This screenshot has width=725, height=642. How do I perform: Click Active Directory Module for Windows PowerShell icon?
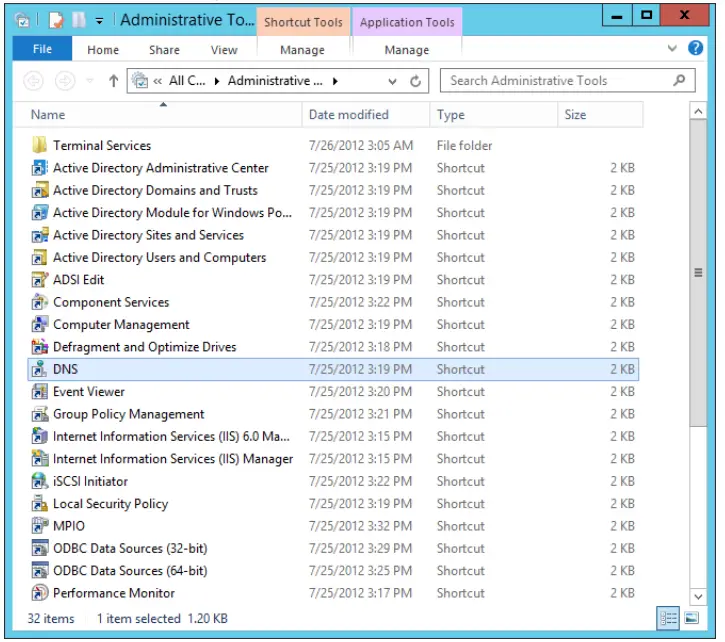pyautogui.click(x=40, y=212)
